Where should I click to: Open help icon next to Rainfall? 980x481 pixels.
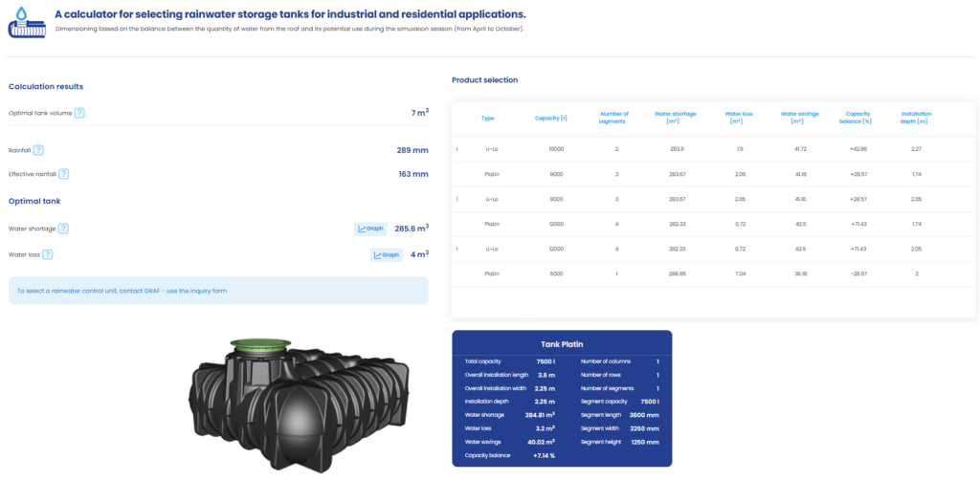pos(38,150)
